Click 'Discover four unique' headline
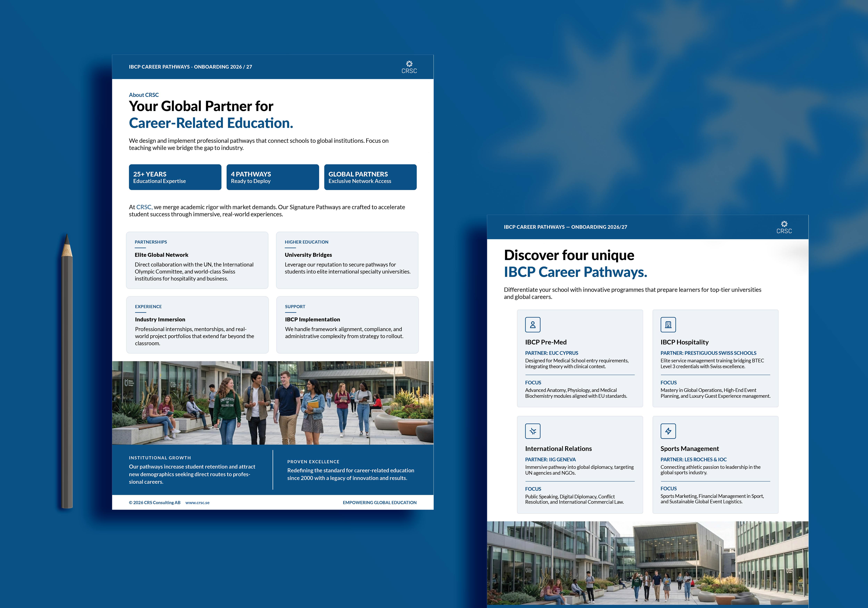This screenshot has width=868, height=608. point(569,255)
